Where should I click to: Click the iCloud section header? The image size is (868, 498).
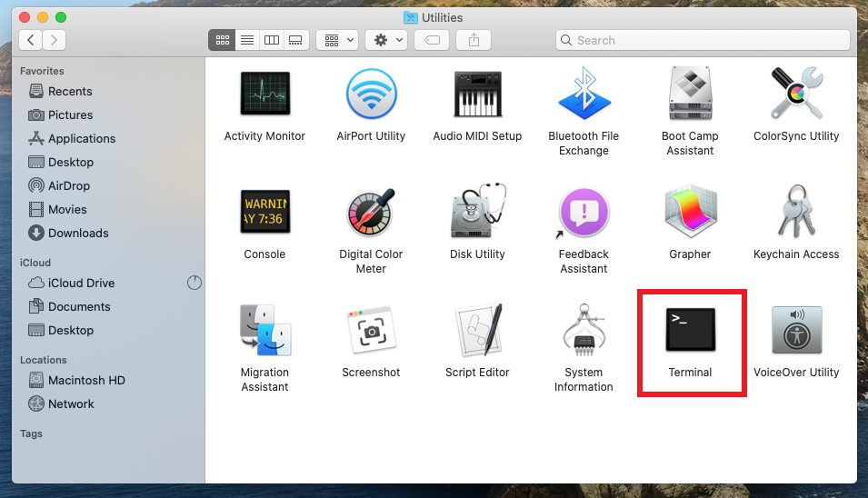[x=35, y=263]
